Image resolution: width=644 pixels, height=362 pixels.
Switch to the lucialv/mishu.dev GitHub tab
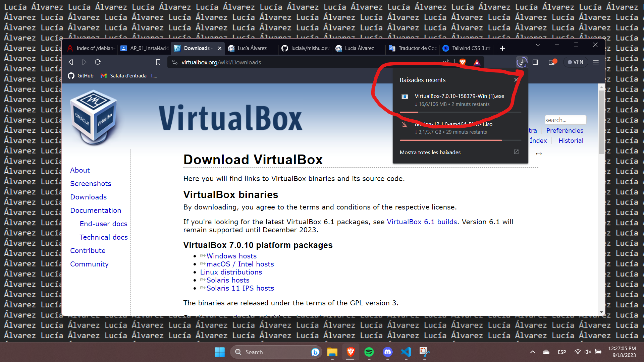[305, 48]
